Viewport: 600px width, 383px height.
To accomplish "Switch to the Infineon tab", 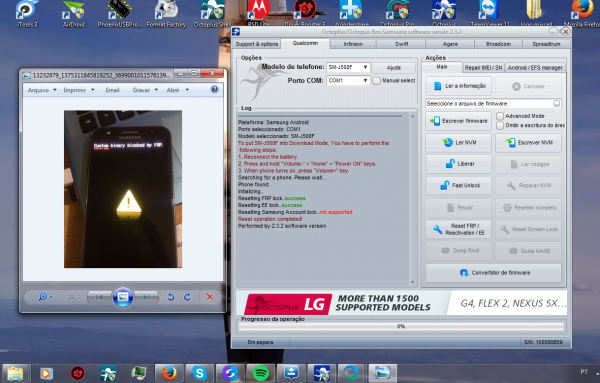I will (x=353, y=44).
